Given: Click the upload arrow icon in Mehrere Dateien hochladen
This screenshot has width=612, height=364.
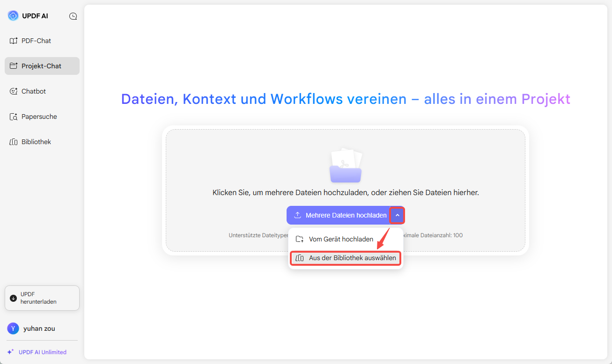Looking at the screenshot, I should pos(297,215).
